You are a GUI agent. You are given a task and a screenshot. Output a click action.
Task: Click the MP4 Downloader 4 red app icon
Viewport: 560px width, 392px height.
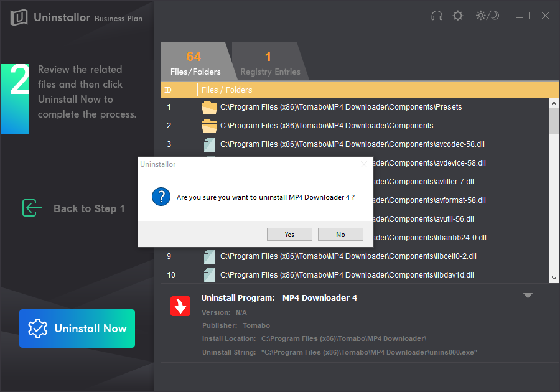180,306
